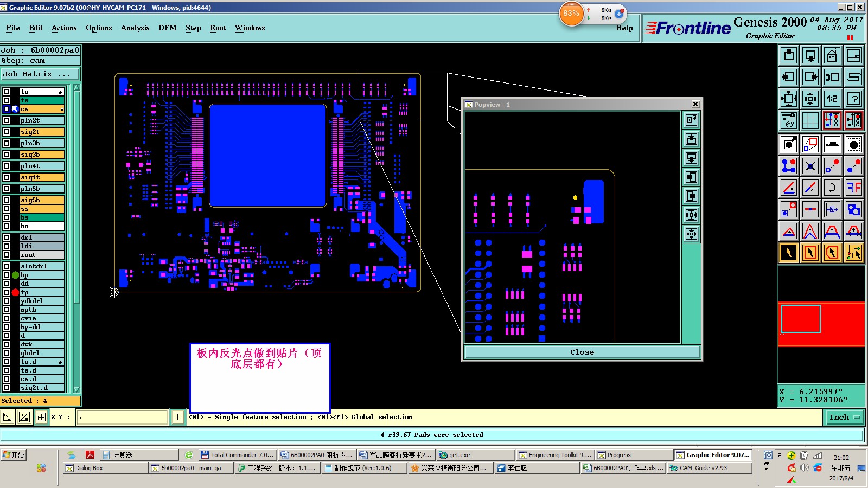Open CAM_Guide v2.93 taskbar button
The width and height of the screenshot is (868, 488).
[710, 468]
